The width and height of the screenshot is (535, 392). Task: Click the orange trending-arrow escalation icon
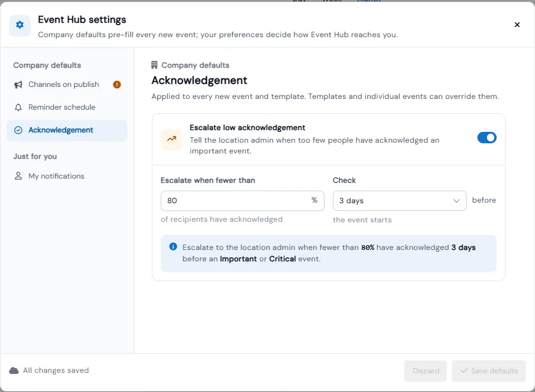(x=172, y=138)
